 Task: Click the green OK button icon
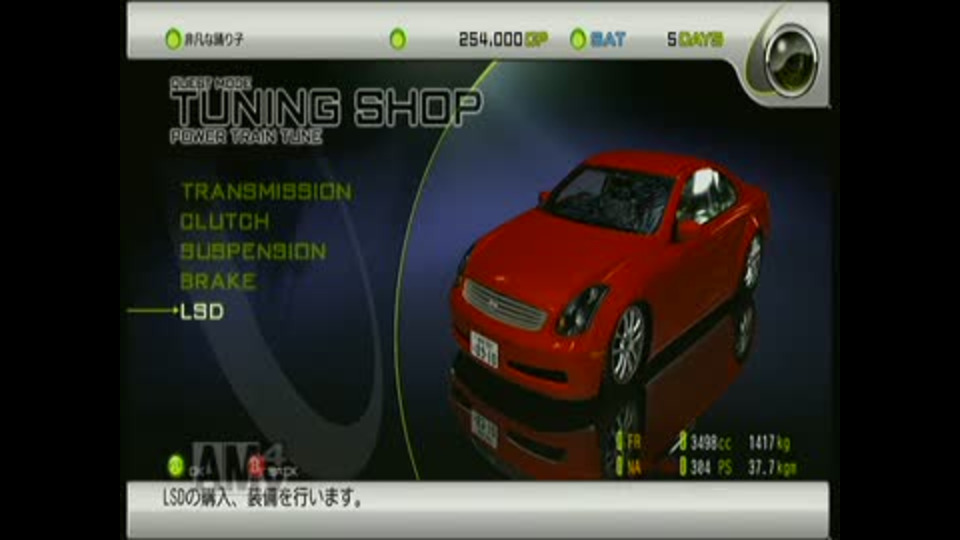(176, 467)
